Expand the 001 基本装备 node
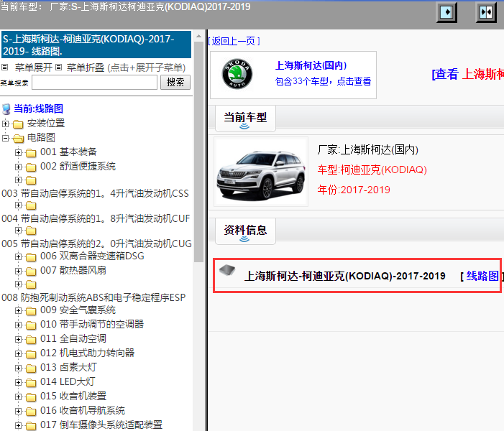 tap(18, 152)
